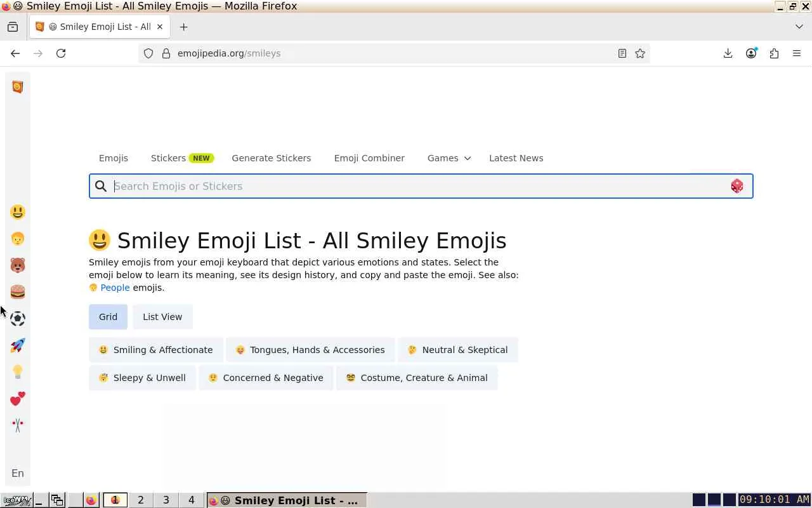Go to Generate Stickers

click(x=272, y=158)
